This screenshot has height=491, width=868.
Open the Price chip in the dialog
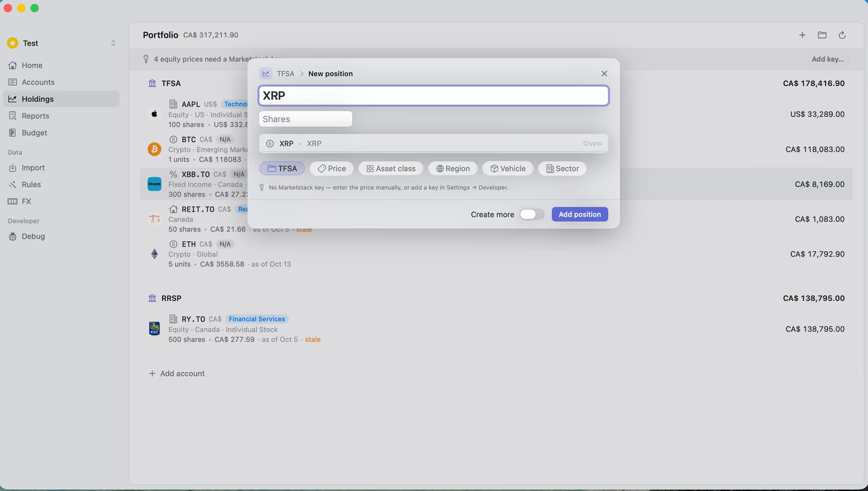(331, 169)
